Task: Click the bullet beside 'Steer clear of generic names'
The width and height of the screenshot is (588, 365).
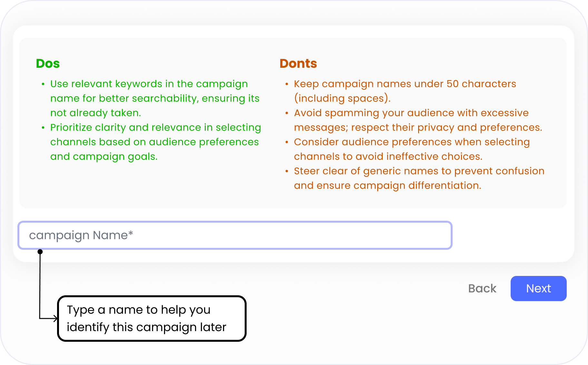Action: point(287,171)
